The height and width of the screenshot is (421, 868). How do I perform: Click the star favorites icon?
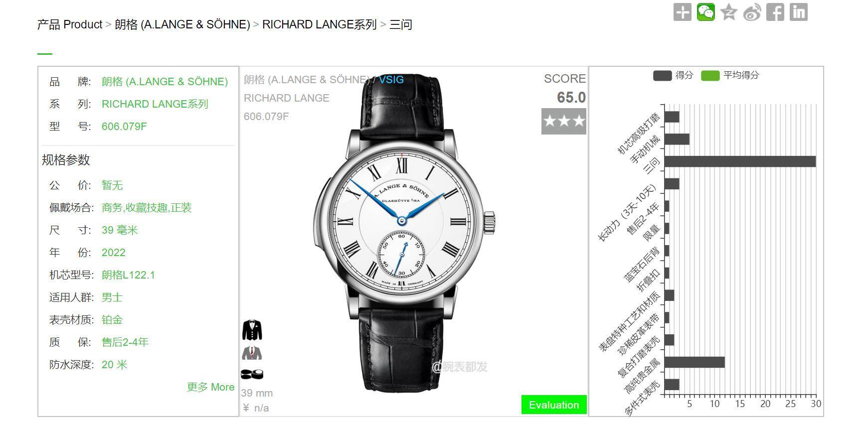(x=728, y=12)
